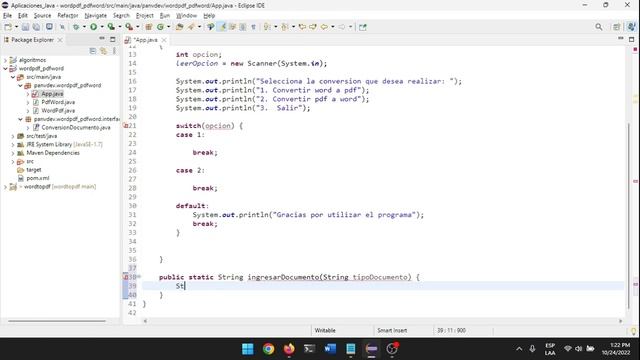This screenshot has height=360, width=640.
Task: Open Microsoft Word from the taskbar
Action: pos(330,349)
